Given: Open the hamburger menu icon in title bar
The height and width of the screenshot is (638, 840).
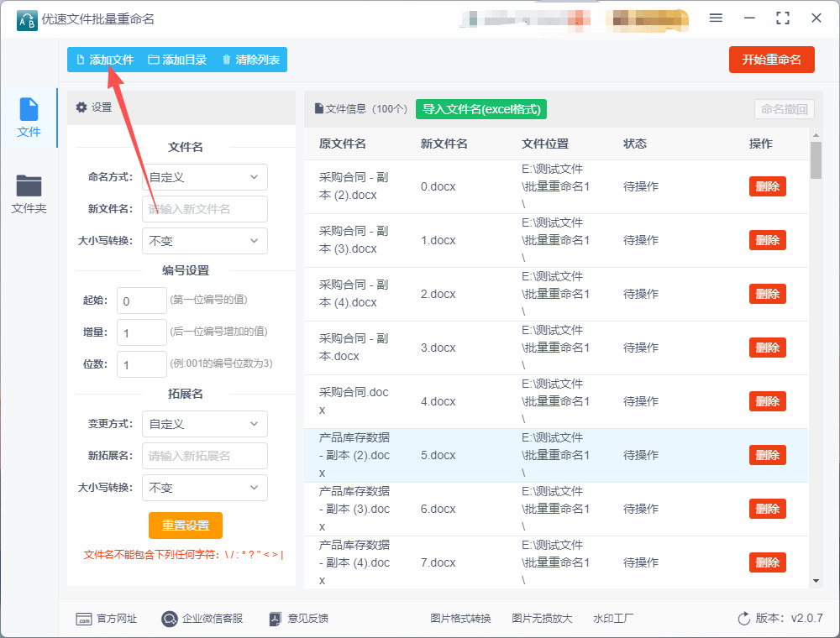Looking at the screenshot, I should click(716, 18).
